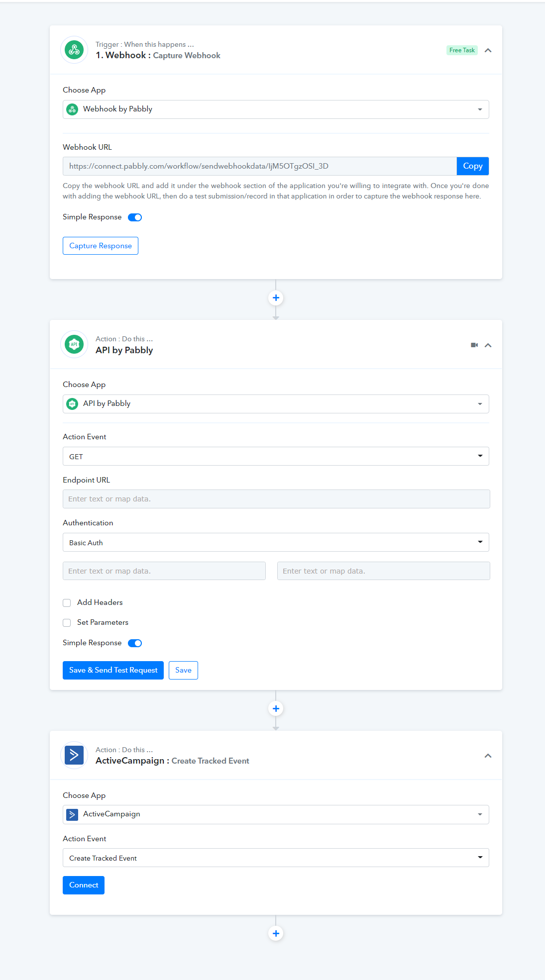Screen dimensions: 545x980
Task: Click Save & Send Test Request
Action: tap(113, 670)
